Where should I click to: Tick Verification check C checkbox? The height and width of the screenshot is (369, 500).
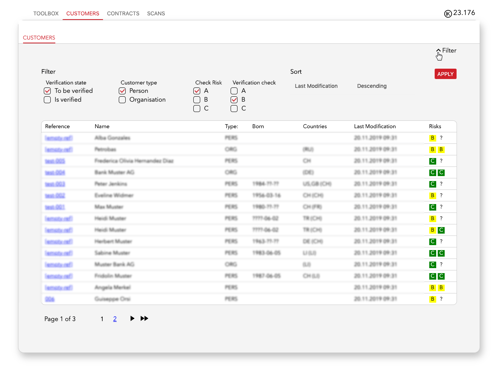(234, 109)
